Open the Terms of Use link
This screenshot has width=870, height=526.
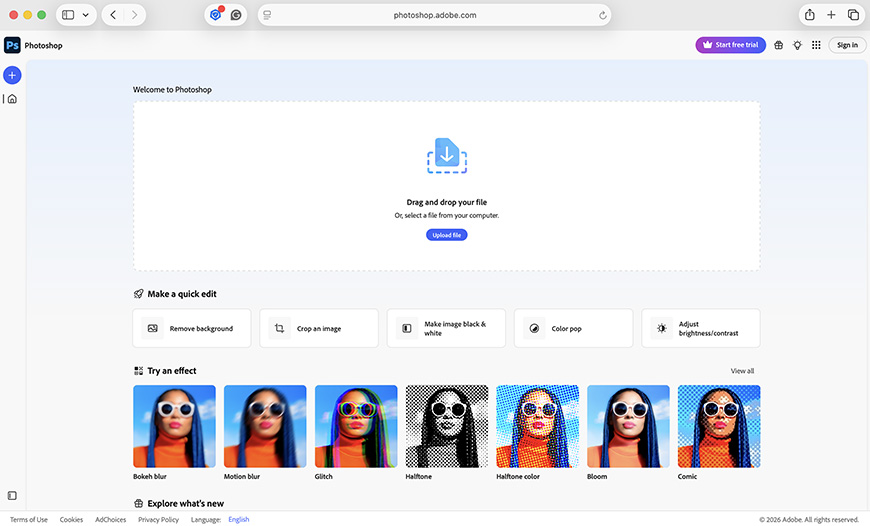(x=29, y=520)
